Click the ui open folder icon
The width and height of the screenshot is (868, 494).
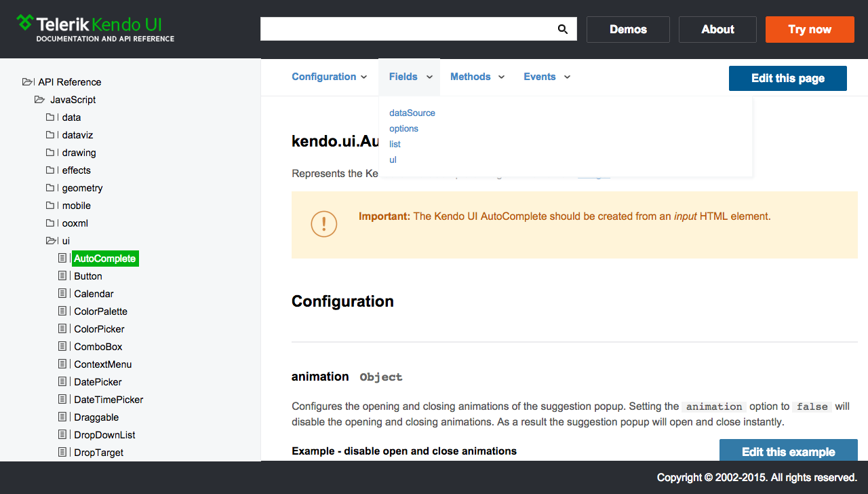52,241
